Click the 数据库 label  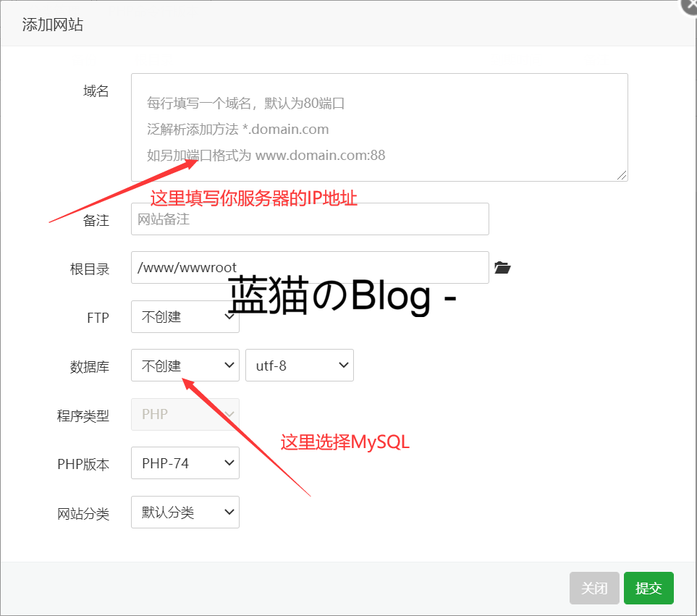pyautogui.click(x=90, y=367)
